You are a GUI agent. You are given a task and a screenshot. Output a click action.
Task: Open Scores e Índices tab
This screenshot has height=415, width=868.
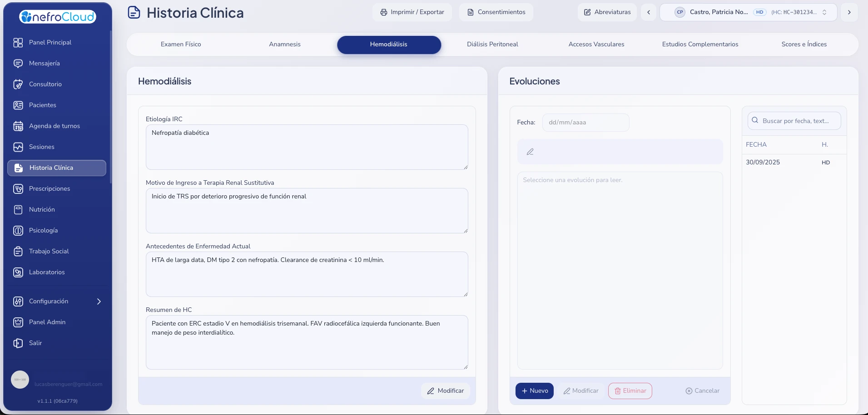point(804,44)
